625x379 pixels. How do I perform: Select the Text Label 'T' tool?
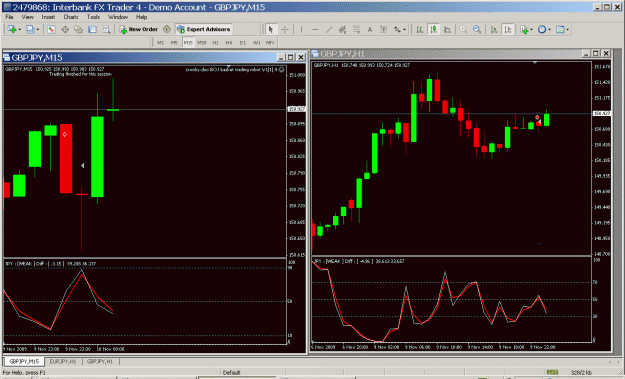pyautogui.click(x=383, y=29)
